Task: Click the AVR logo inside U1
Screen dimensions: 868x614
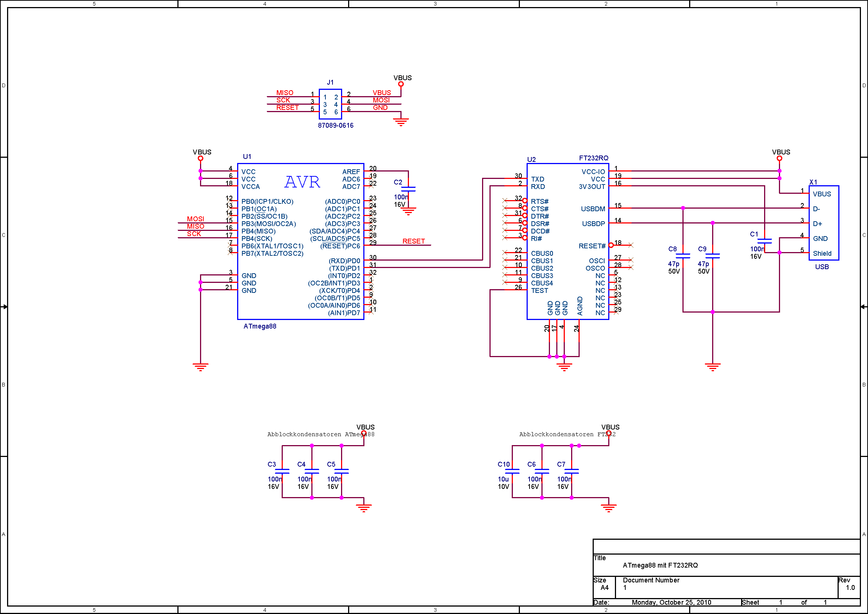Action: (302, 182)
